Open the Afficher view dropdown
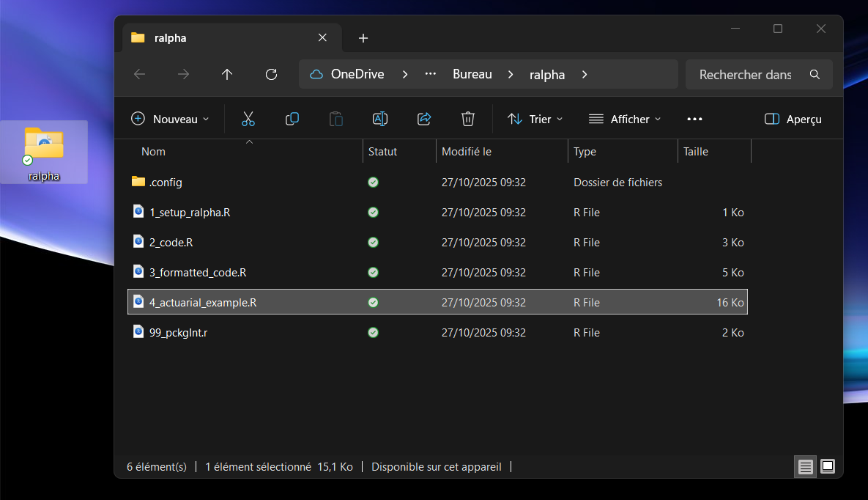 tap(625, 120)
